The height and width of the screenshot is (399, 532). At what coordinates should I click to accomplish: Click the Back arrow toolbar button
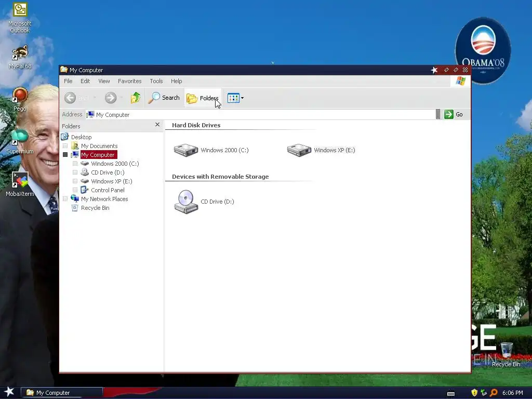click(x=76, y=98)
